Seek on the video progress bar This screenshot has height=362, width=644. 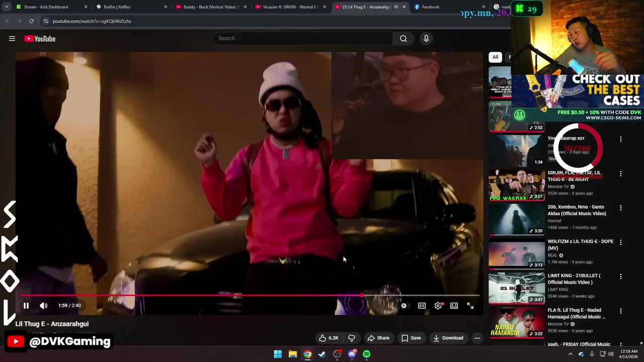[x=250, y=296]
